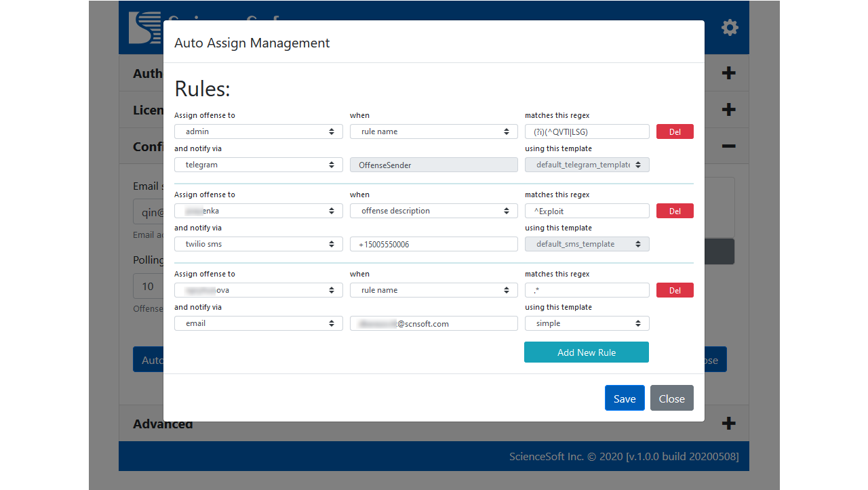Change the offense description condition dropdown

pyautogui.click(x=433, y=211)
